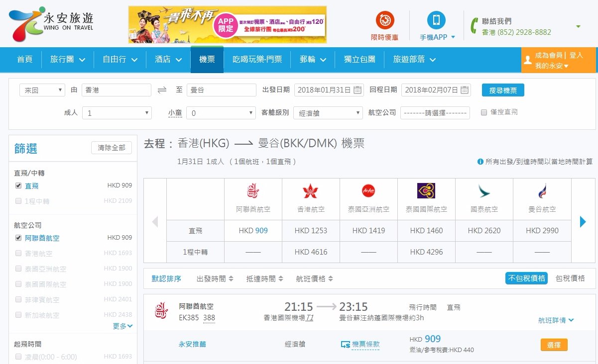Select Cathay Pacific logo
Image resolution: width=598 pixels, height=364 pixels.
(x=484, y=191)
